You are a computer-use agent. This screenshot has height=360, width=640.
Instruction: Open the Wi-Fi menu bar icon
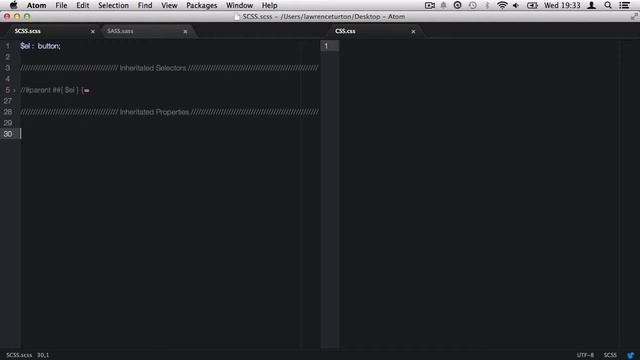point(502,5)
